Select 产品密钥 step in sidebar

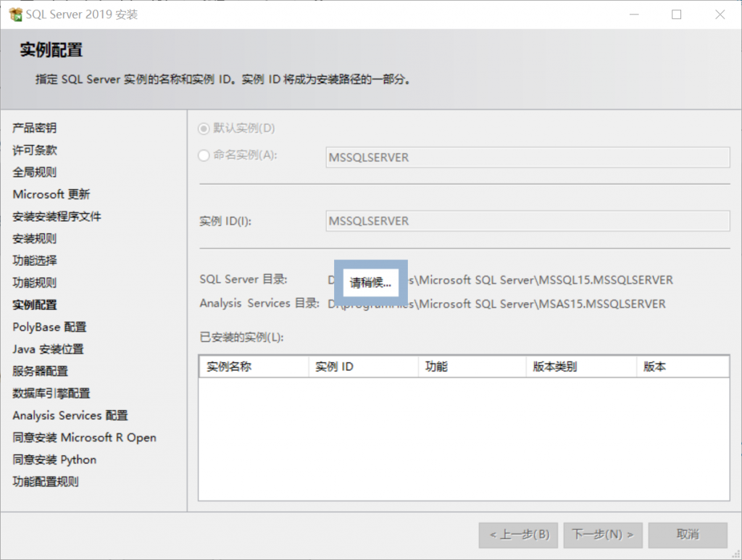(34, 128)
